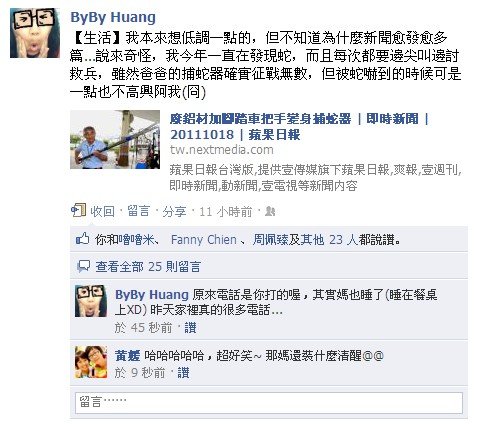The image size is (482, 424).
Task: Click the 留言 comment input box
Action: coord(269,403)
